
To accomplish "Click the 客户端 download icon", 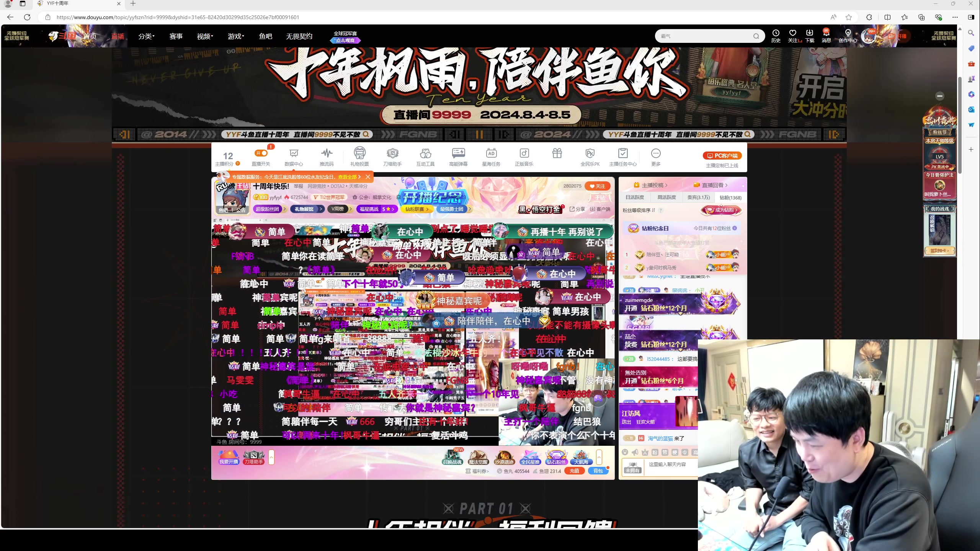I will coord(600,209).
